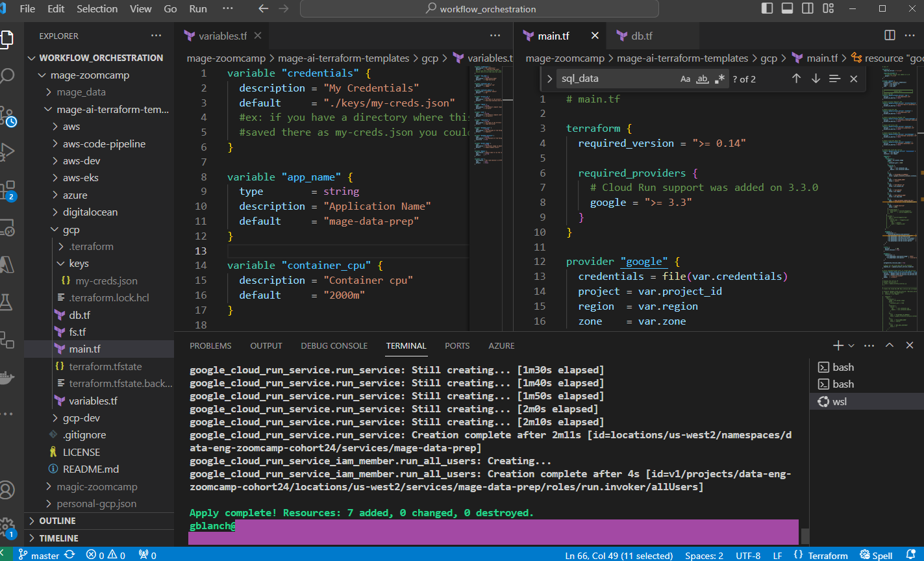Switch to the DEBUG CONSOLE panel tab
The image size is (924, 561).
334,346
